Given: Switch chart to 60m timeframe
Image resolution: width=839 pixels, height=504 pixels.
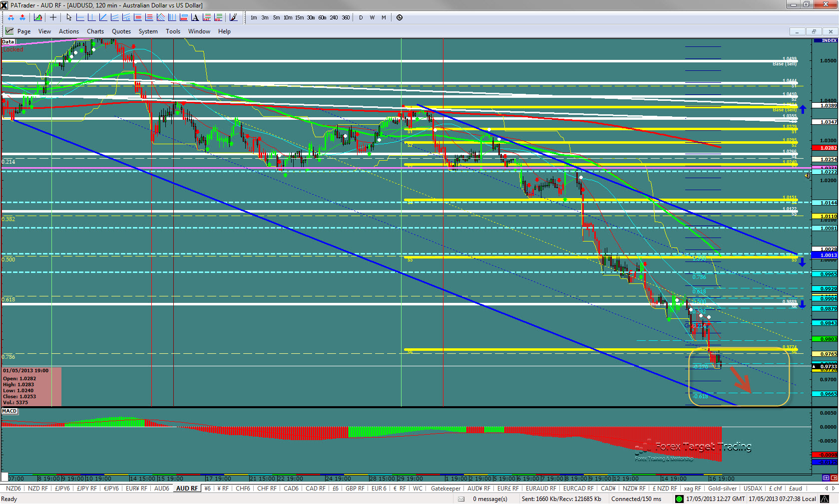Looking at the screenshot, I should [x=322, y=17].
